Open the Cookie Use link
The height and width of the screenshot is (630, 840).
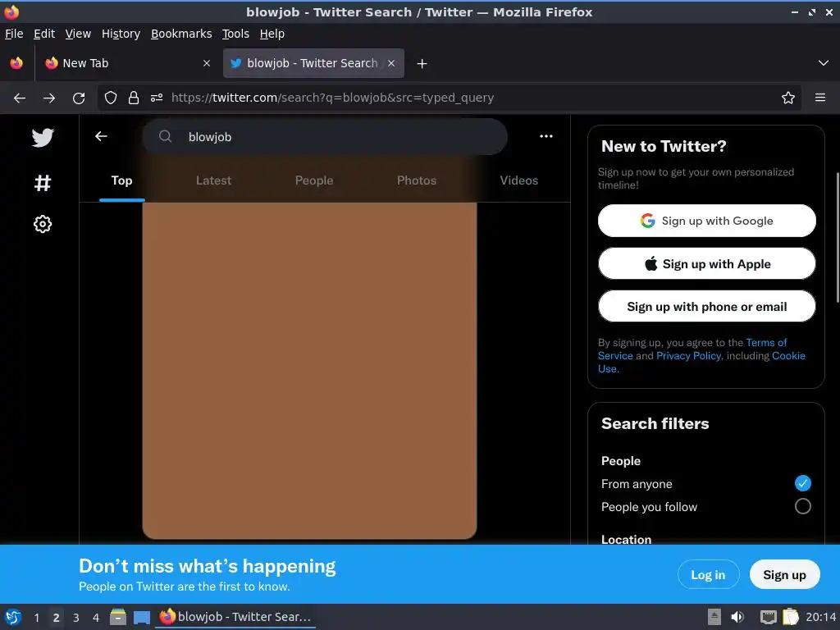[x=788, y=356]
